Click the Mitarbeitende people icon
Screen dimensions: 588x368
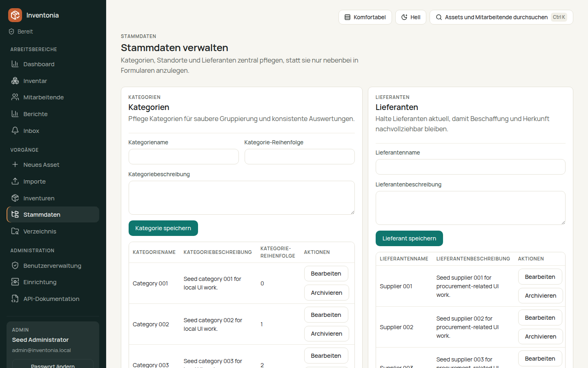[x=15, y=97]
